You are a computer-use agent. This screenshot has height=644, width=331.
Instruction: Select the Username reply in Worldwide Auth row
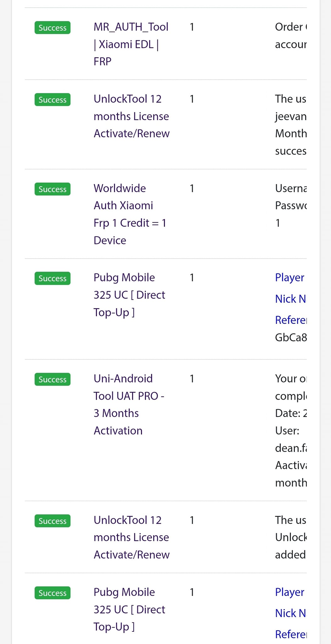point(291,188)
